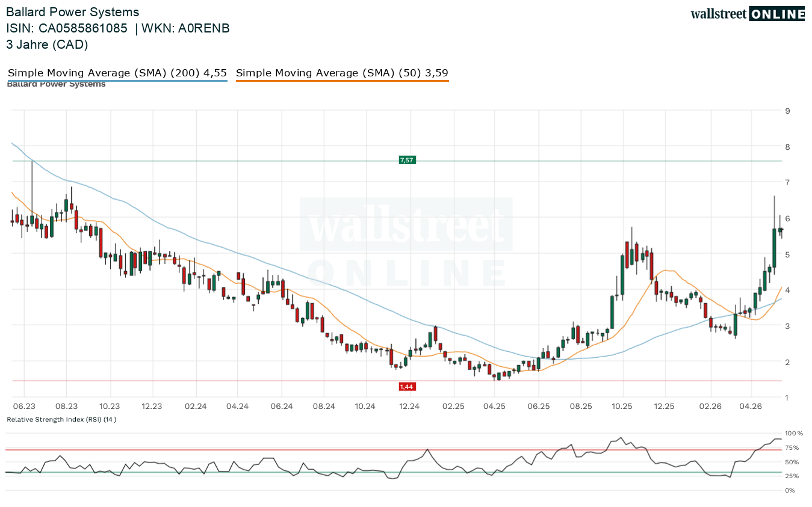Click the RSI 75% axis label
Screen dimensions: 812x507
[792, 448]
